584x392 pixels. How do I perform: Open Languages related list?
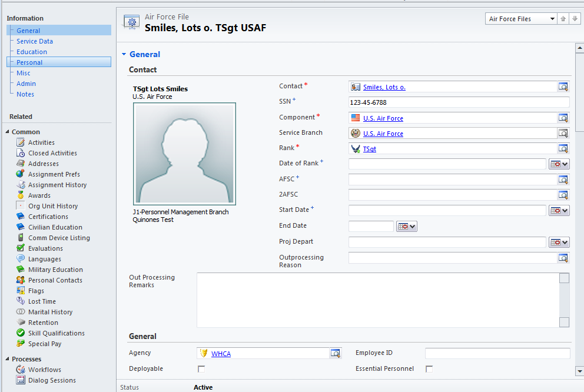(x=44, y=259)
